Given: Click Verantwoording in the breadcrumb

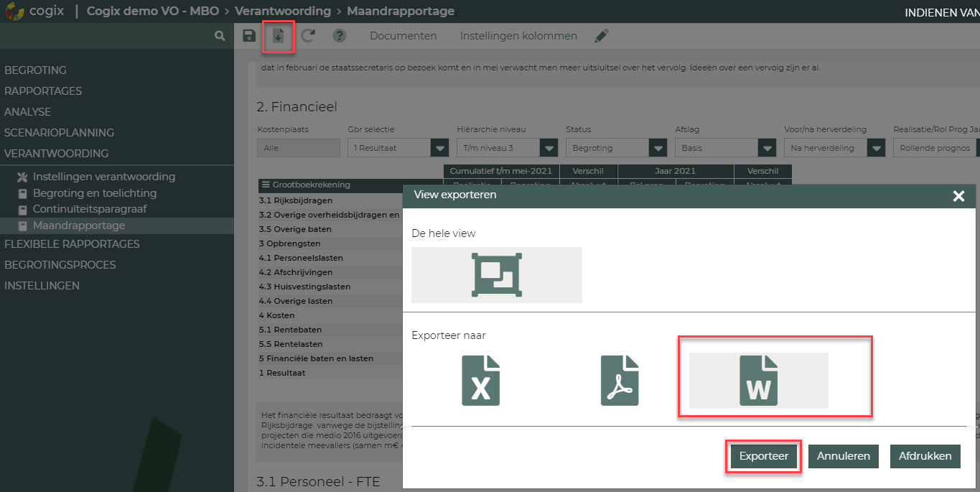Looking at the screenshot, I should point(283,11).
